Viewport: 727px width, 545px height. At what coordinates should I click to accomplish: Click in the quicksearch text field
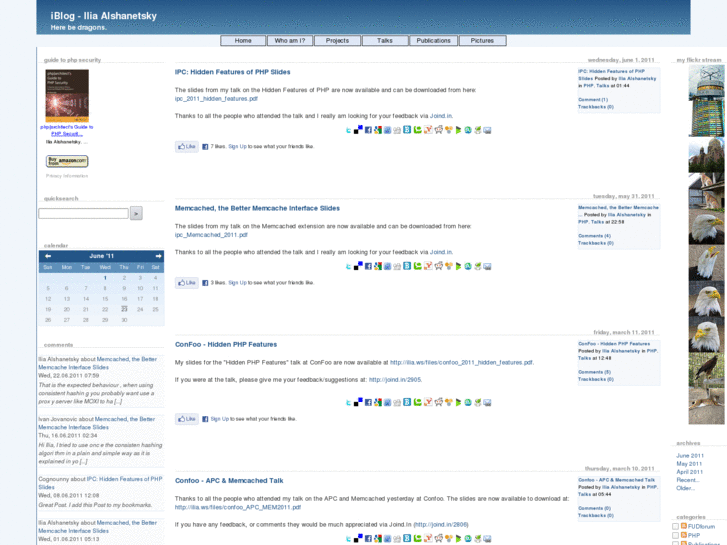[x=83, y=213]
